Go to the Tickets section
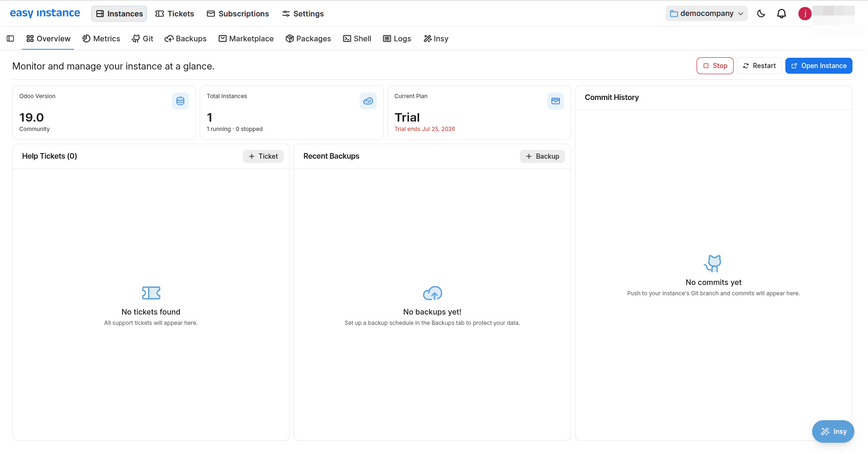868x454 pixels. [175, 14]
